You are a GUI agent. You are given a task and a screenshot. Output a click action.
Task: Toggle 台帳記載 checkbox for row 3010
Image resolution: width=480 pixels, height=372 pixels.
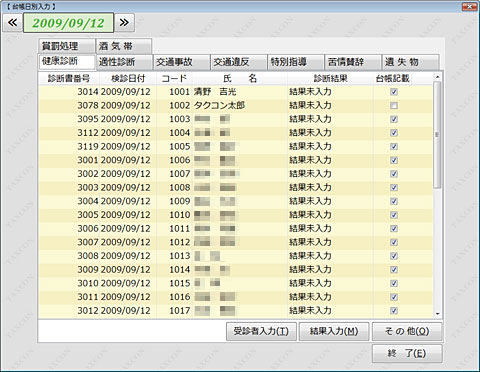pos(394,283)
